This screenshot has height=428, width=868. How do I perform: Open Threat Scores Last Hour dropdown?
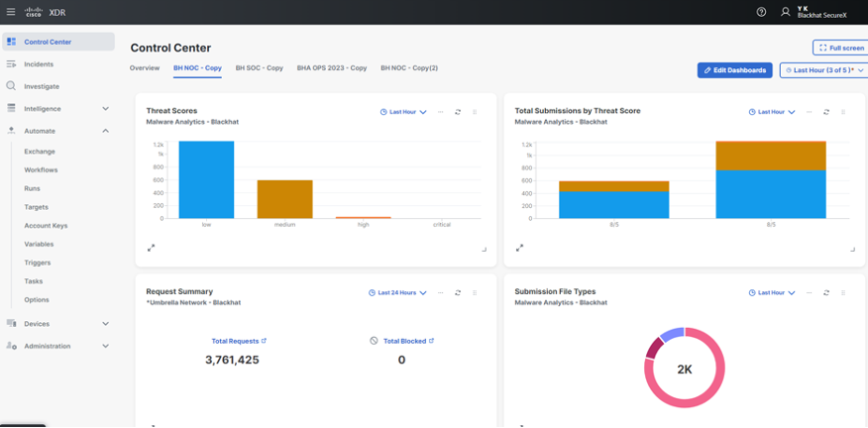click(x=404, y=112)
